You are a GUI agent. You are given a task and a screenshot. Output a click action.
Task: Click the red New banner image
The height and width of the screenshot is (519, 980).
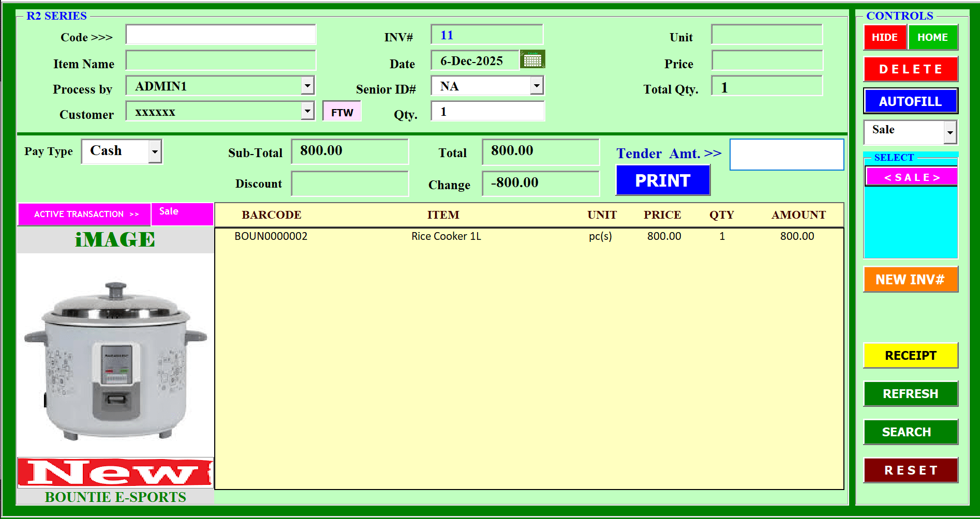tap(115, 472)
